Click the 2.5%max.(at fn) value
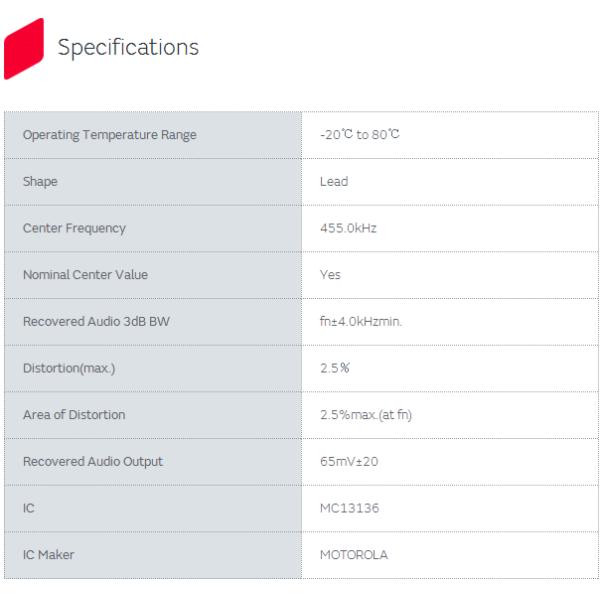Screen dimensions: 600x600 (x=366, y=415)
